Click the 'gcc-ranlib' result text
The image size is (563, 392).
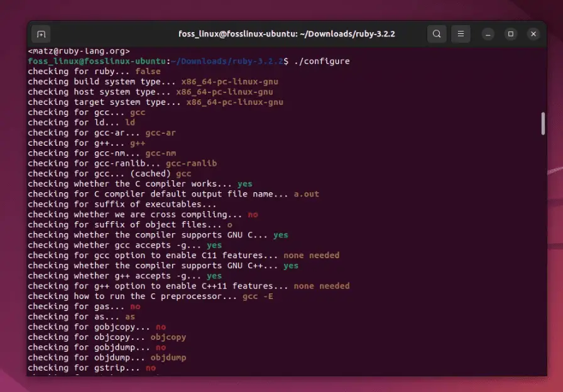192,163
